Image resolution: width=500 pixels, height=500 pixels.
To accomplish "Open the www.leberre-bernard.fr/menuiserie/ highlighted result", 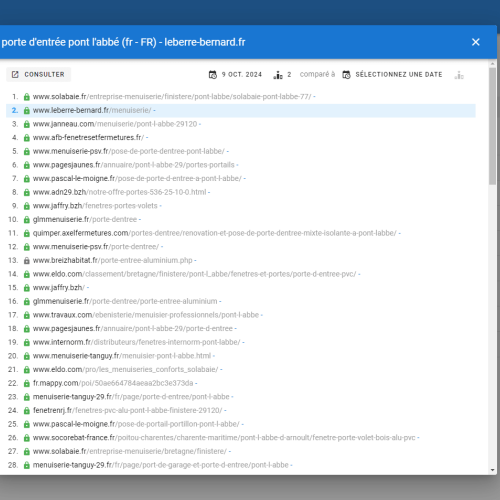I will pyautogui.click(x=92, y=110).
